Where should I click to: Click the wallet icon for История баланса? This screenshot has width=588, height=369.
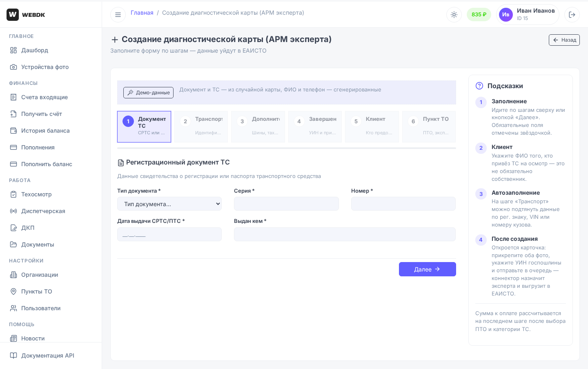(x=13, y=131)
